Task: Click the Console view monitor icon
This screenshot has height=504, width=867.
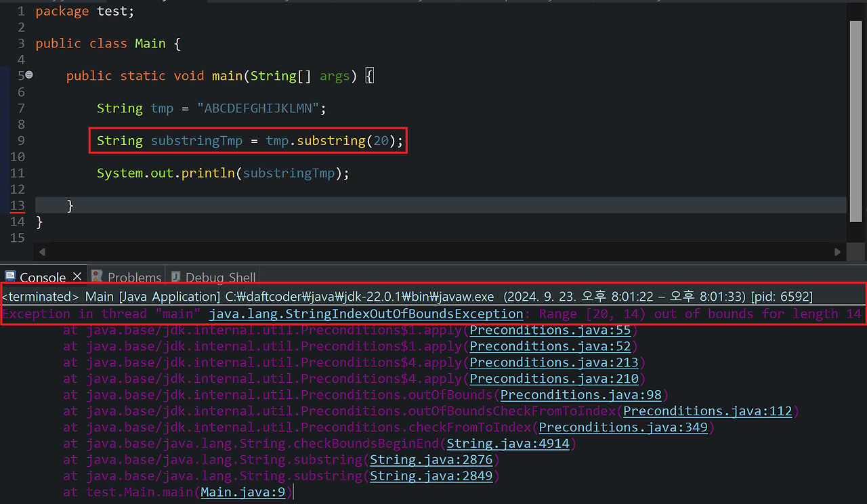Action: 9,276
